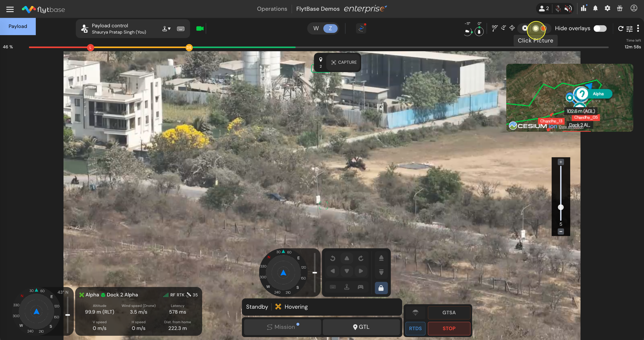Screen dimensions: 644x340
Task: Click the zoom slider plus button
Action: (561, 162)
